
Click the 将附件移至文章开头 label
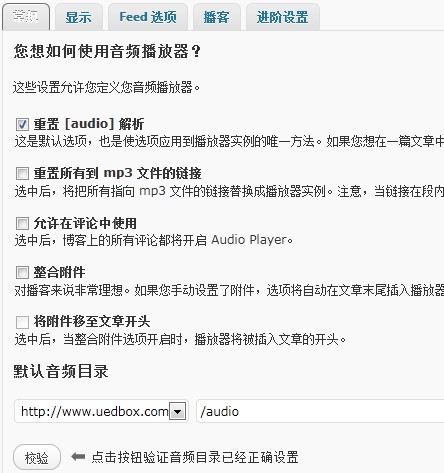(x=92, y=322)
